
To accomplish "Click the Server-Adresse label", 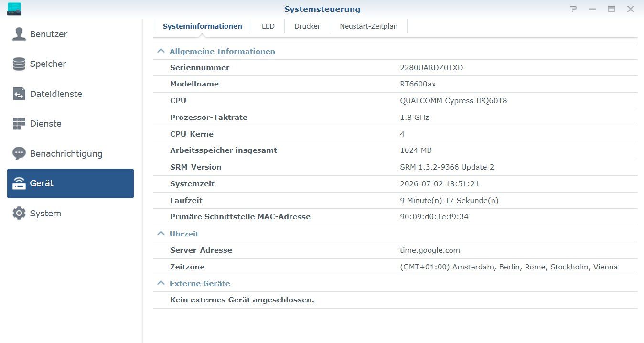I will [201, 250].
